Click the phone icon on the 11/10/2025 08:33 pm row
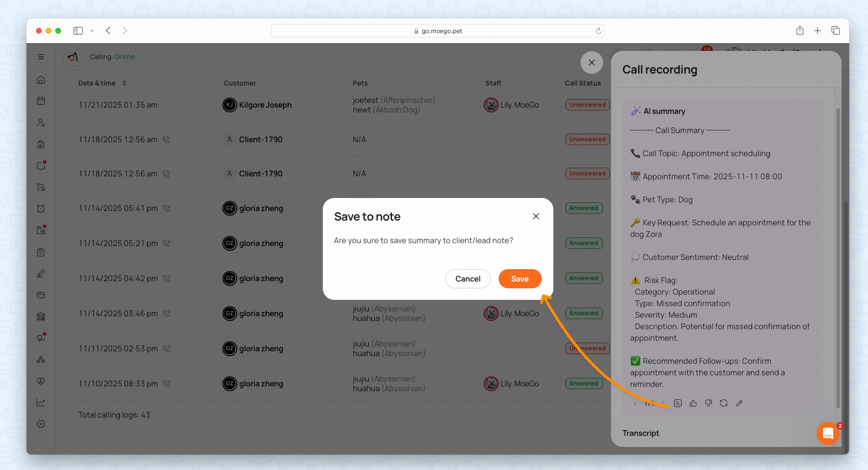The height and width of the screenshot is (470, 868). [167, 383]
